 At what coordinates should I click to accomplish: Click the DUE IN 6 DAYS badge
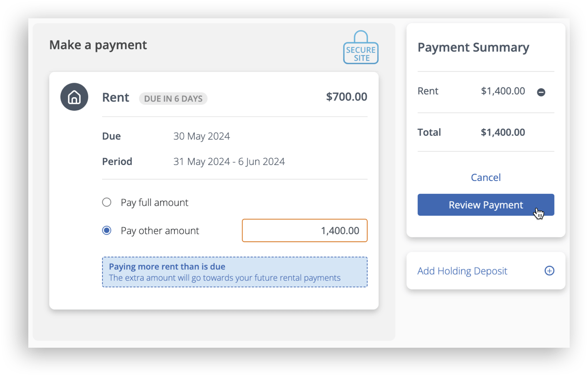[x=173, y=99]
